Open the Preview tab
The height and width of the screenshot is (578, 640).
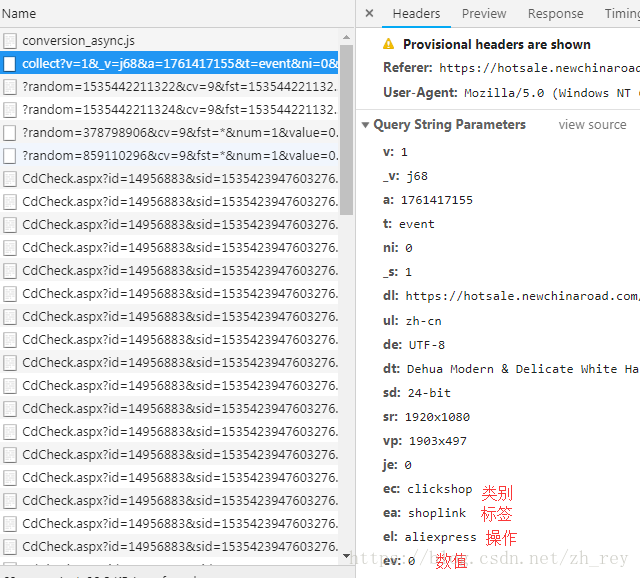point(484,14)
